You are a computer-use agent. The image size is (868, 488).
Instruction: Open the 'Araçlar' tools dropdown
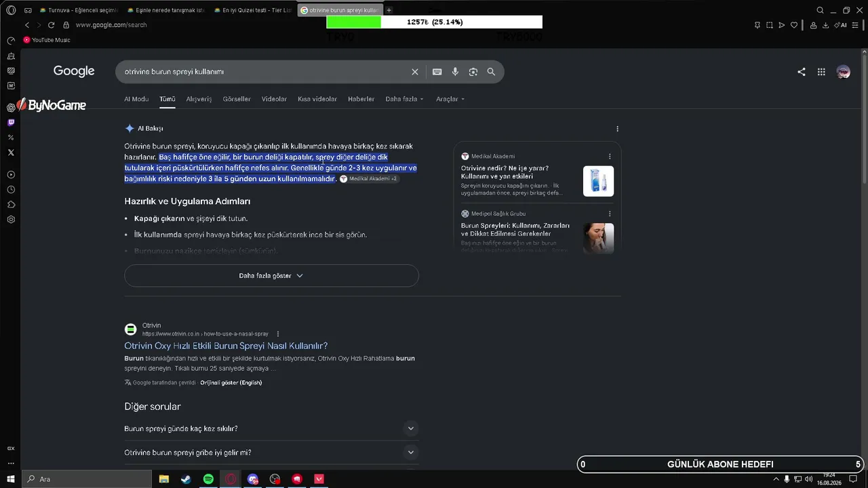coord(450,99)
